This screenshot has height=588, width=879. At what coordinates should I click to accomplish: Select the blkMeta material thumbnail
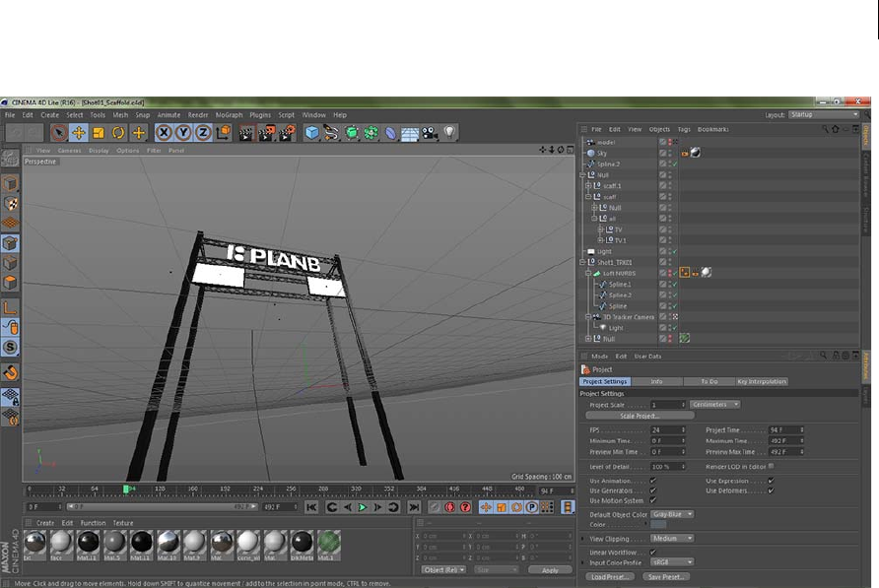point(302,544)
